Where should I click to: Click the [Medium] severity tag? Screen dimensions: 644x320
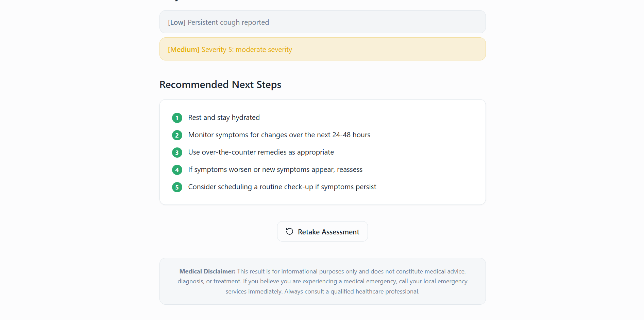183,50
